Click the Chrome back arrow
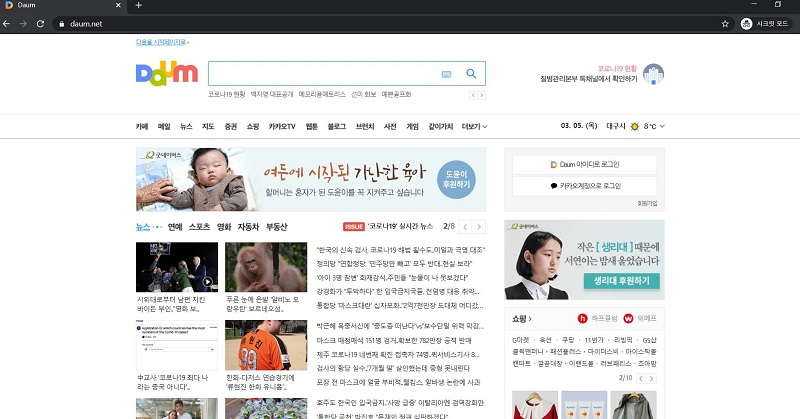Screen dimensions: 800x419 tap(7, 23)
